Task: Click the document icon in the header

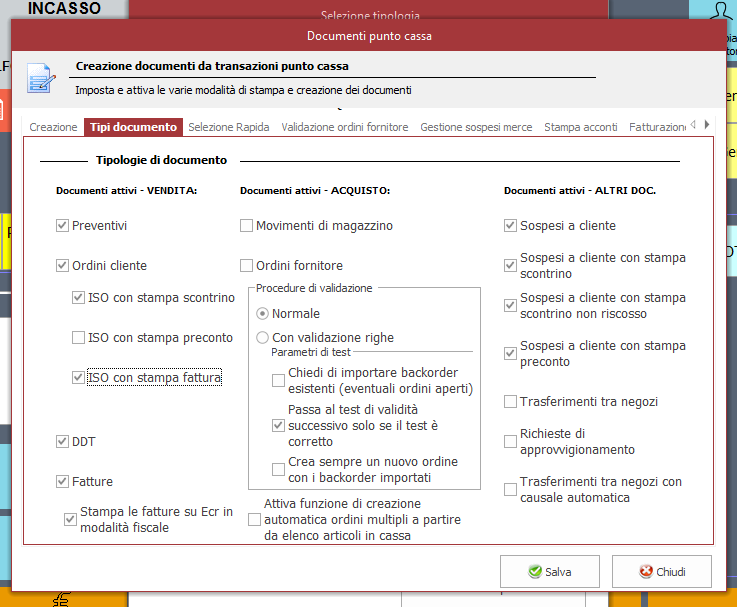Action: (40, 77)
